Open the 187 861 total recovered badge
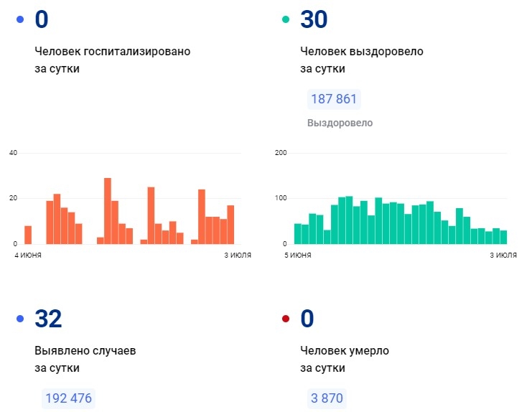Screen dimensions: 532x412 [333, 99]
